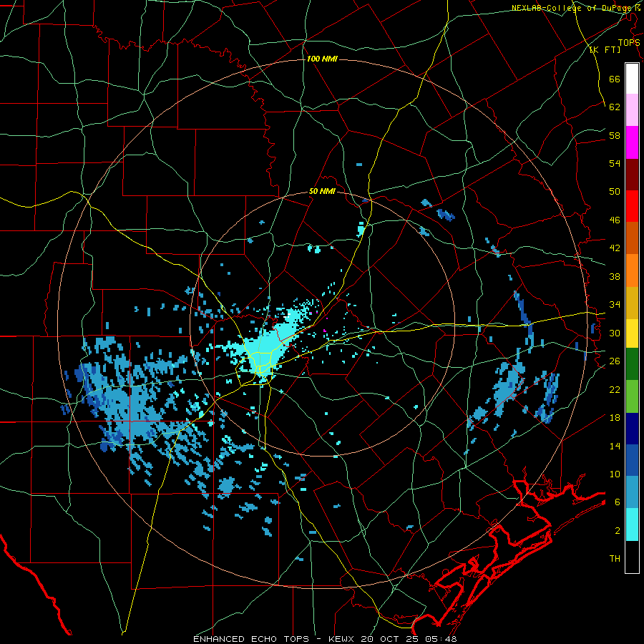Select the legend value 10
The image size is (644, 644).
615,474
